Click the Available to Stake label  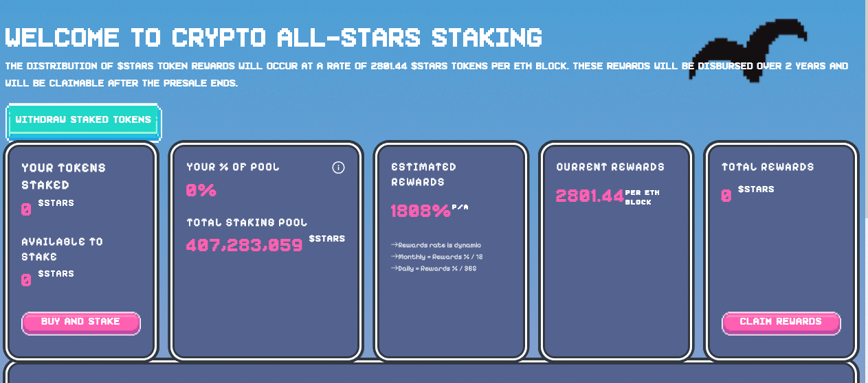pos(62,249)
